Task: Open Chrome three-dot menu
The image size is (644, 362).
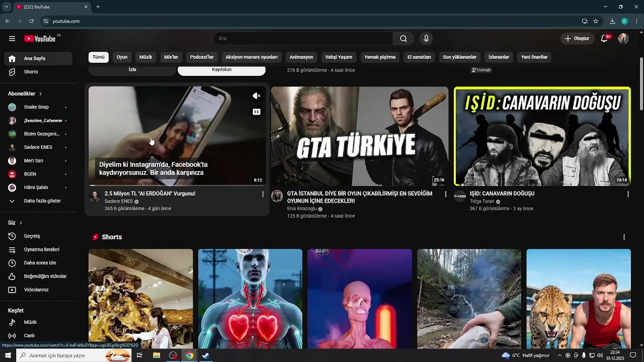Action: click(636, 21)
